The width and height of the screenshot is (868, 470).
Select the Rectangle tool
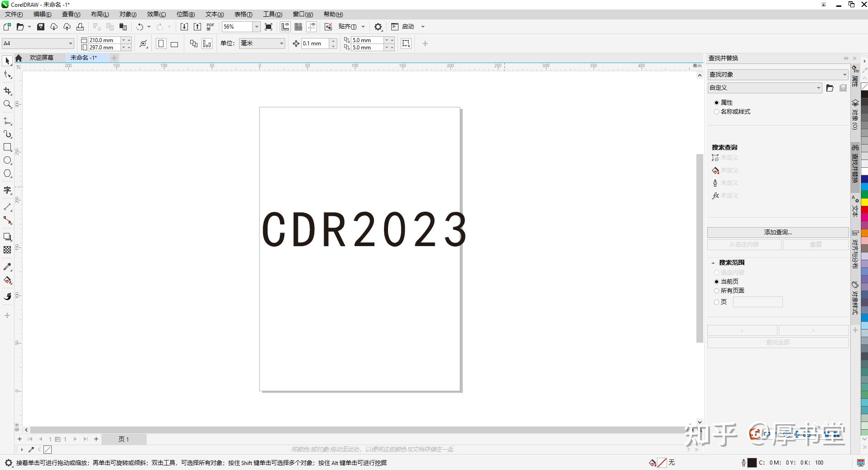(7, 147)
